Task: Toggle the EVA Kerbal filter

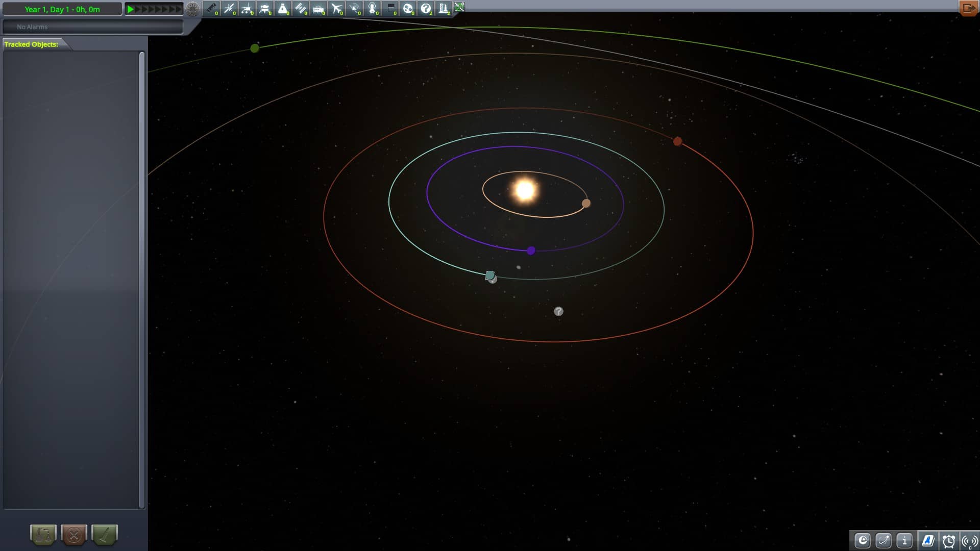Action: (x=372, y=9)
